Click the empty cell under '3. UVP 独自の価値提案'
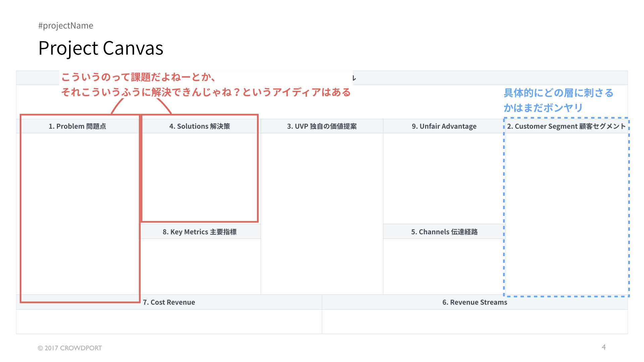The height and width of the screenshot is (362, 644). coord(322,214)
